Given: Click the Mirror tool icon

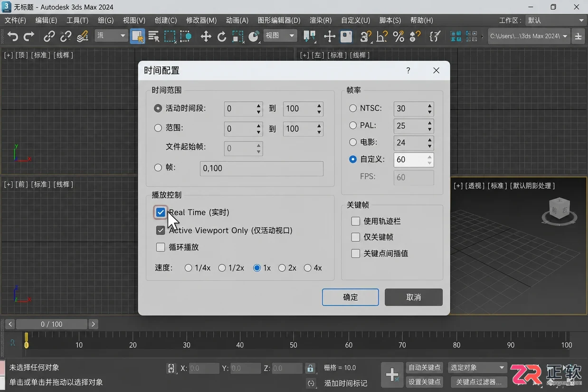Looking at the screenshot, I should 456,37.
